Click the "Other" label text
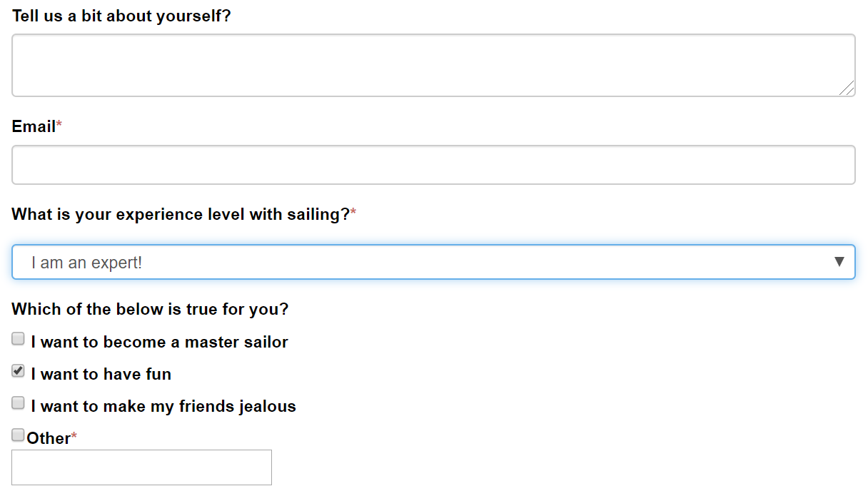The image size is (868, 496). click(x=49, y=438)
